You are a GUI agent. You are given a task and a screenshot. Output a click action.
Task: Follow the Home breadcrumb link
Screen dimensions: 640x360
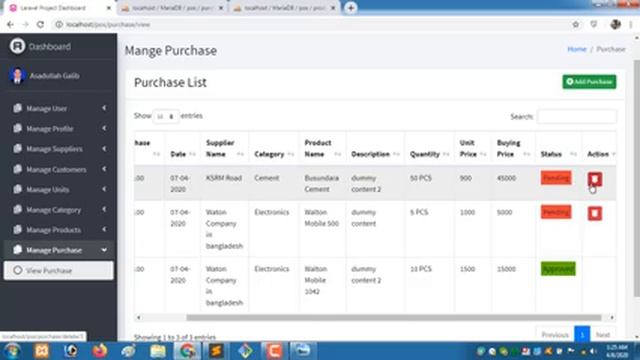pos(577,49)
